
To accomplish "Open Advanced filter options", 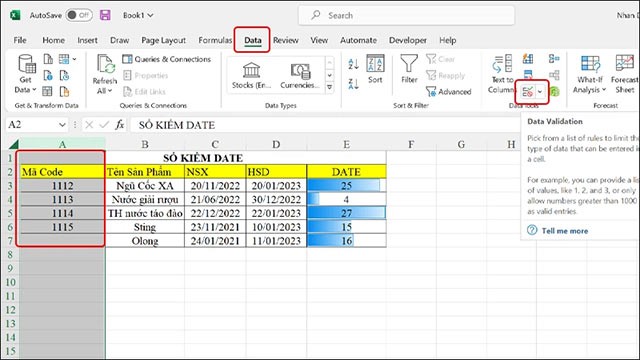I will pos(449,92).
